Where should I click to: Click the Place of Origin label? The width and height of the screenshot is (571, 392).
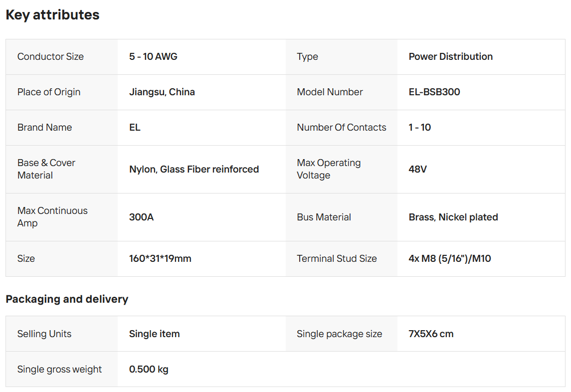click(x=48, y=92)
